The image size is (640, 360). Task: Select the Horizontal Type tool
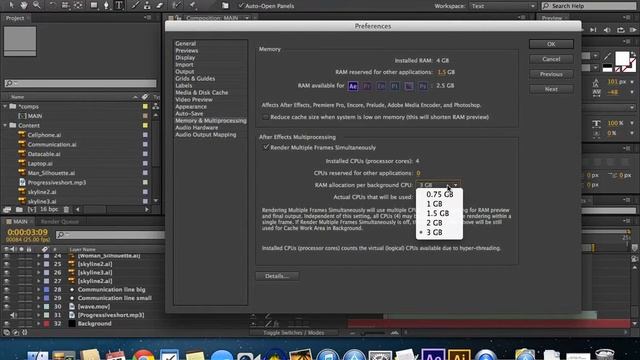(x=119, y=5)
